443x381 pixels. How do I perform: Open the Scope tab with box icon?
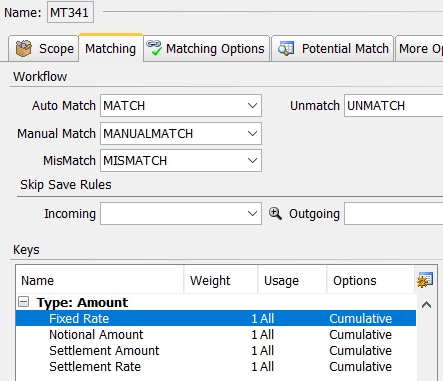[44, 49]
